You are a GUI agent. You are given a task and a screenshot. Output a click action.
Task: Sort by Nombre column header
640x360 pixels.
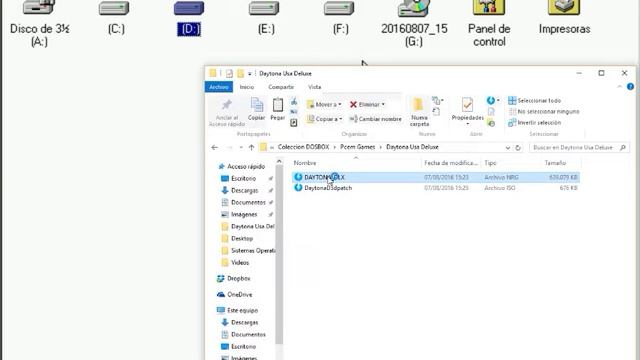pyautogui.click(x=305, y=163)
